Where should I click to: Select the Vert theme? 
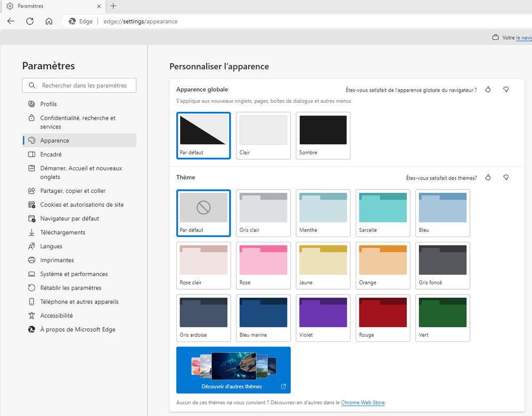[443, 318]
